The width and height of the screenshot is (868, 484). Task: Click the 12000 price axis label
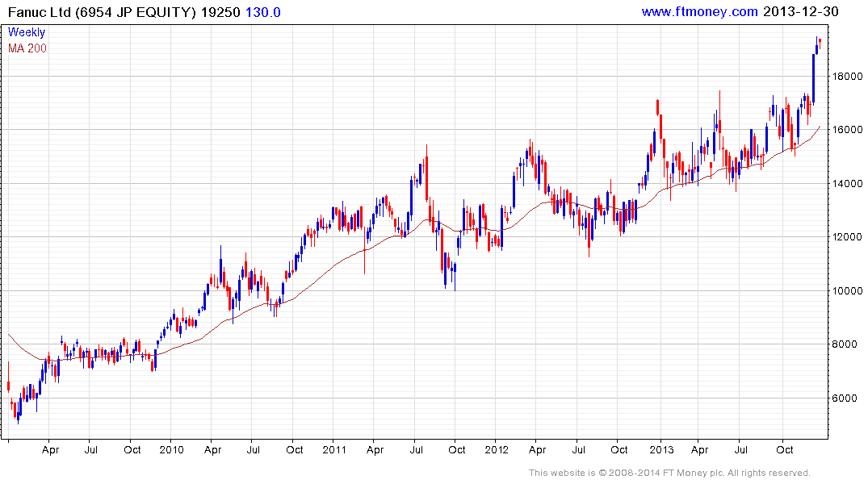[848, 236]
